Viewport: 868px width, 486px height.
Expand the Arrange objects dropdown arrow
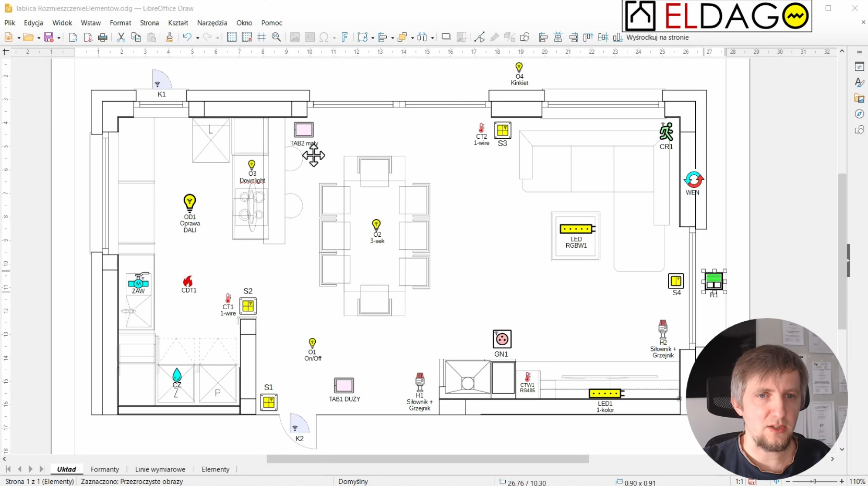pyautogui.click(x=412, y=38)
